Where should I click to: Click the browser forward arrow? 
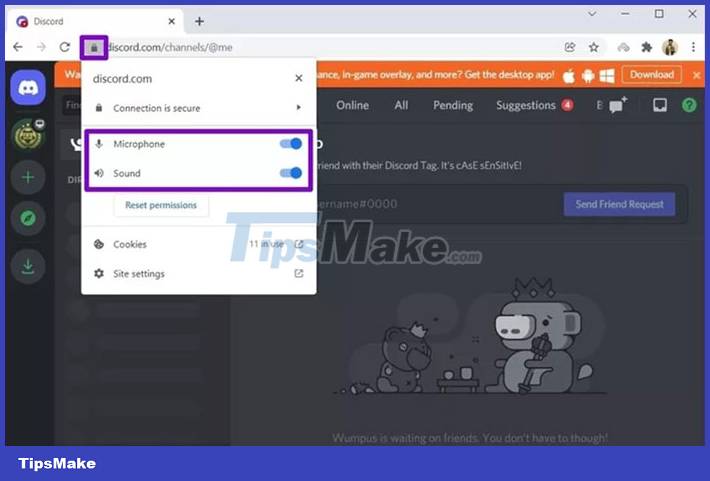[41, 47]
